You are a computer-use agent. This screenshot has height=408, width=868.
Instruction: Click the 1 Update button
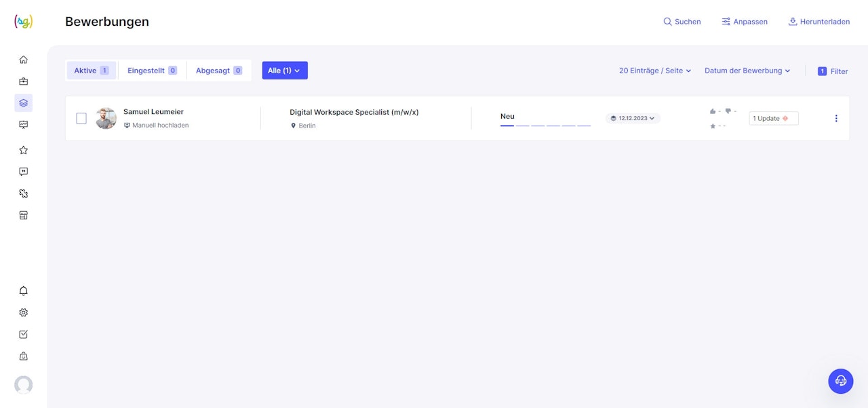773,118
